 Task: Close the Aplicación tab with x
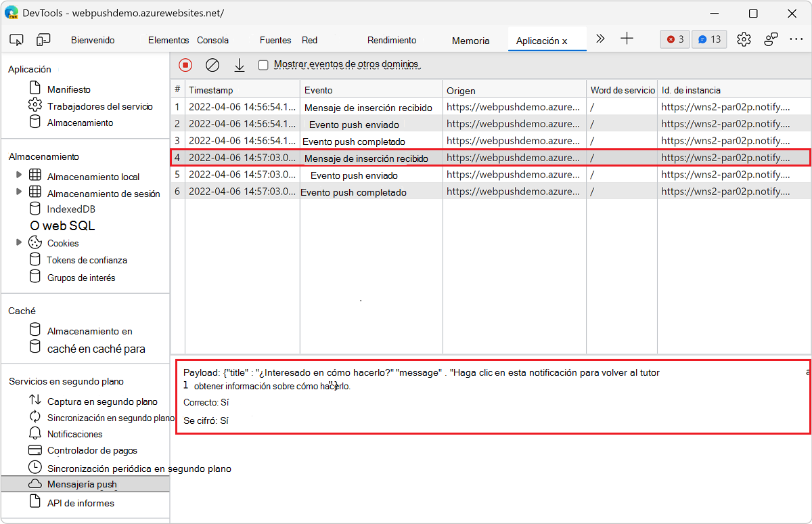[564, 41]
